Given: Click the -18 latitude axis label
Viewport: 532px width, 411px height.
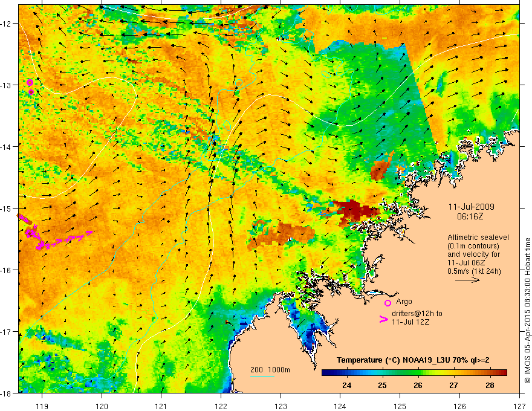Looking at the screenshot, I should click(x=6, y=393).
